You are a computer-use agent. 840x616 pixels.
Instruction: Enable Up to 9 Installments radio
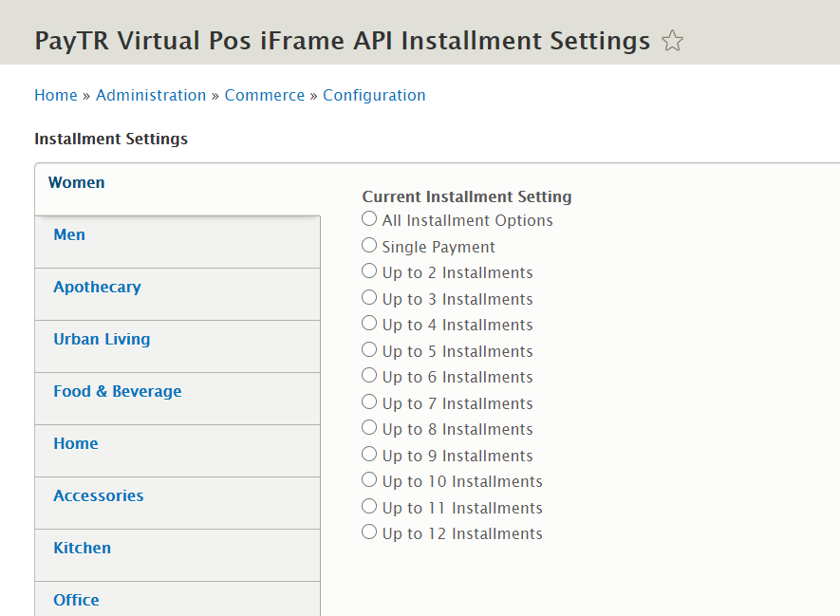pyautogui.click(x=369, y=455)
